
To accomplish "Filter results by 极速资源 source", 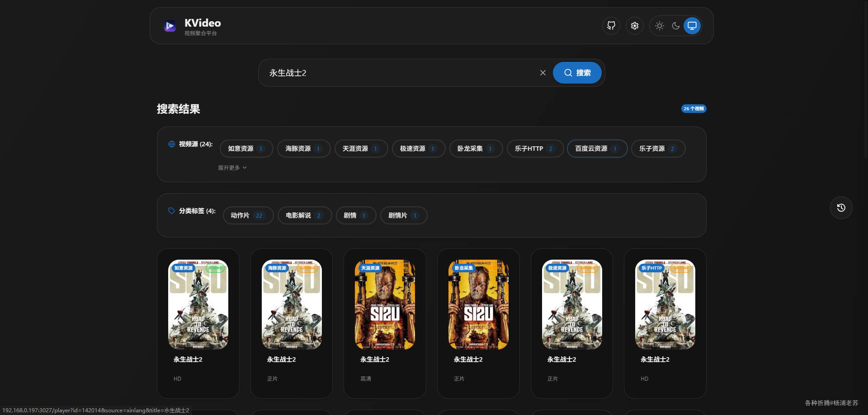I will coord(419,149).
